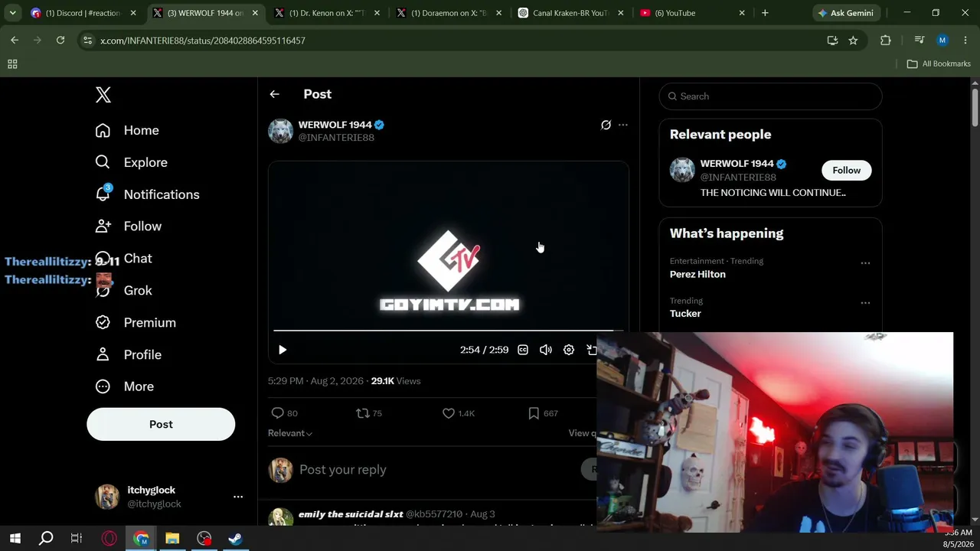Open Windows taskbar search

(x=46, y=539)
